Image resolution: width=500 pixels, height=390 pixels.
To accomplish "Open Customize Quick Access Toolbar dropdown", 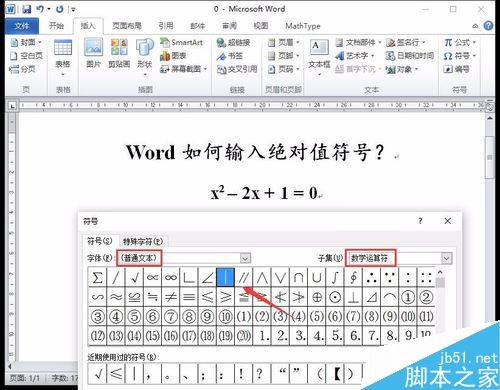I will coord(73,9).
